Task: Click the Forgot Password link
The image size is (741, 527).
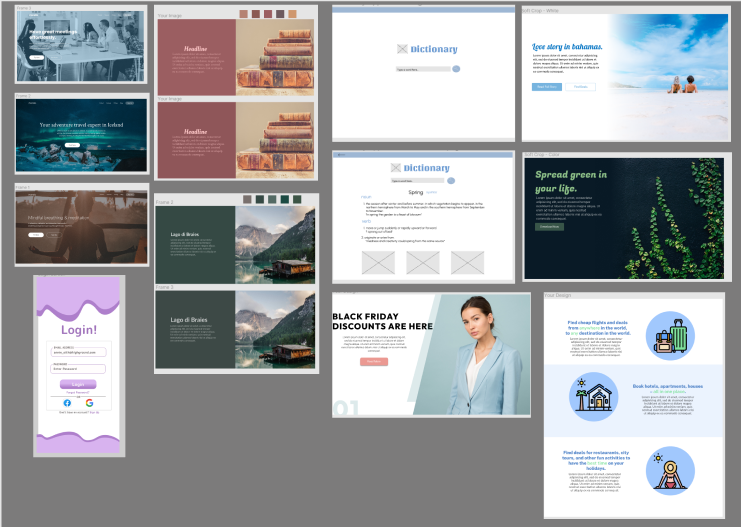Action: 78,392
